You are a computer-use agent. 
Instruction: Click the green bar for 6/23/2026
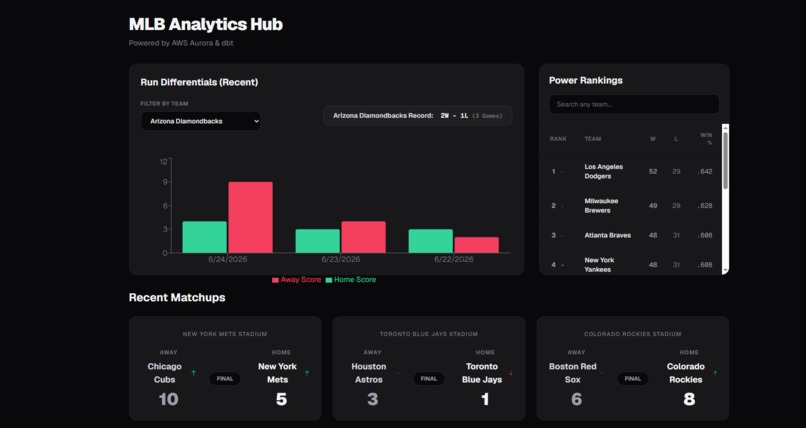pyautogui.click(x=318, y=241)
